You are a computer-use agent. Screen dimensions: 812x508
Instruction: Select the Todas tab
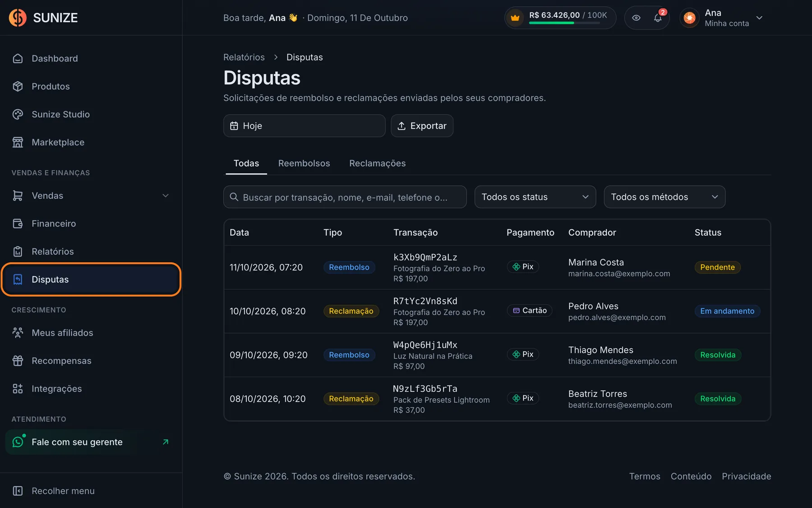pos(246,163)
